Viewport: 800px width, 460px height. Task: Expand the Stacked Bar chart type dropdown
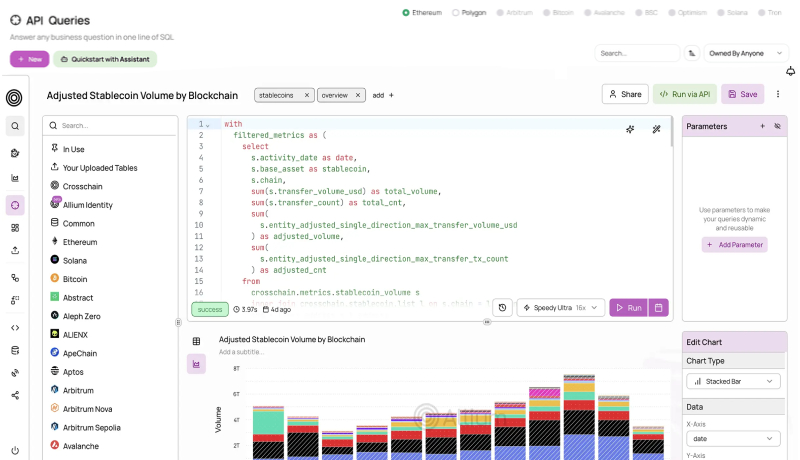click(733, 381)
